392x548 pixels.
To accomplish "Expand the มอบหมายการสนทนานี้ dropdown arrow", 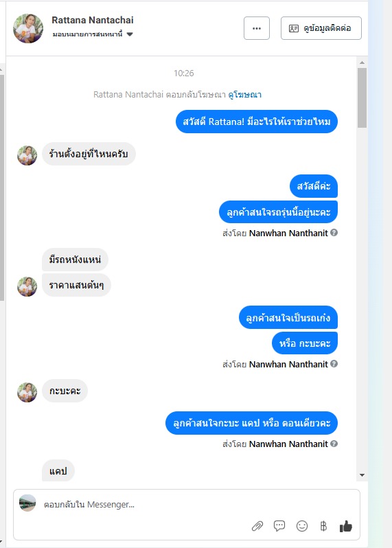I will 130,34.
